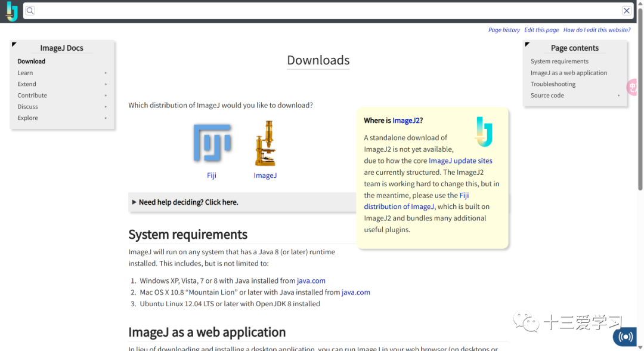Expand the Learn submenu arrow
Viewport: 644px width, 351px height.
click(x=106, y=73)
